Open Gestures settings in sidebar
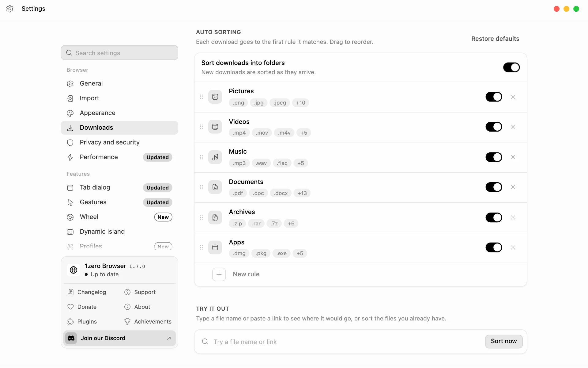This screenshot has width=588, height=368. [x=119, y=202]
